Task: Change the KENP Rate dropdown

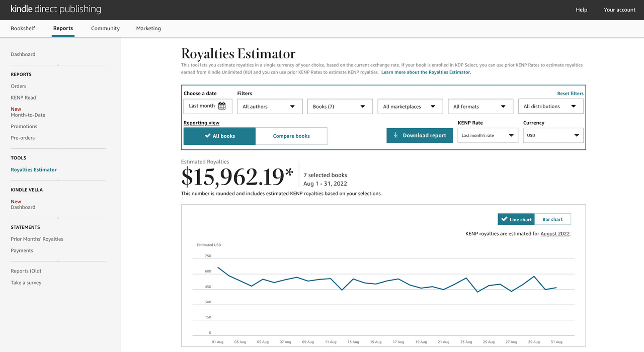Action: point(488,135)
